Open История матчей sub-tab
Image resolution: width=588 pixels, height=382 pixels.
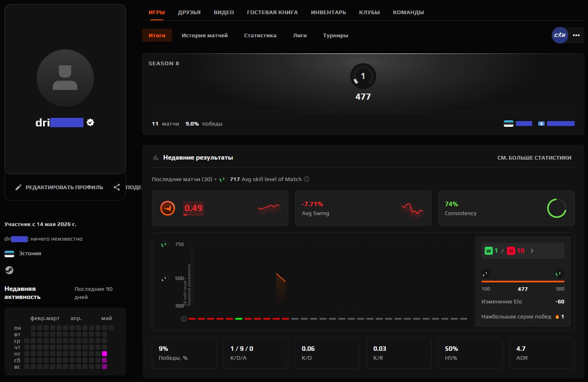click(x=205, y=35)
